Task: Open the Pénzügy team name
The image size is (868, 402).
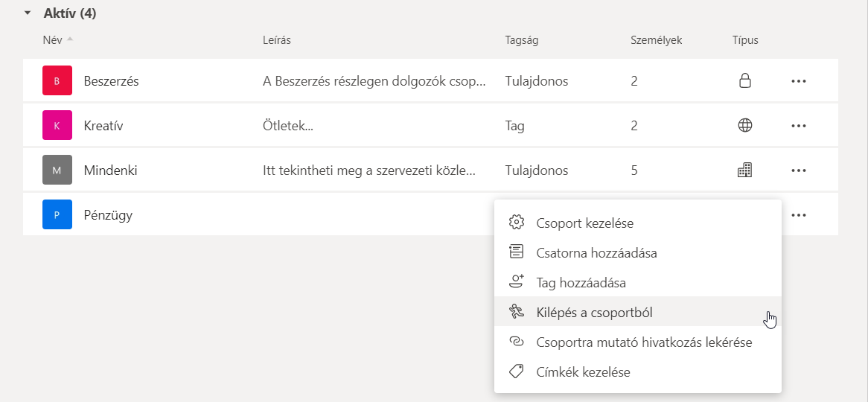Action: tap(109, 215)
